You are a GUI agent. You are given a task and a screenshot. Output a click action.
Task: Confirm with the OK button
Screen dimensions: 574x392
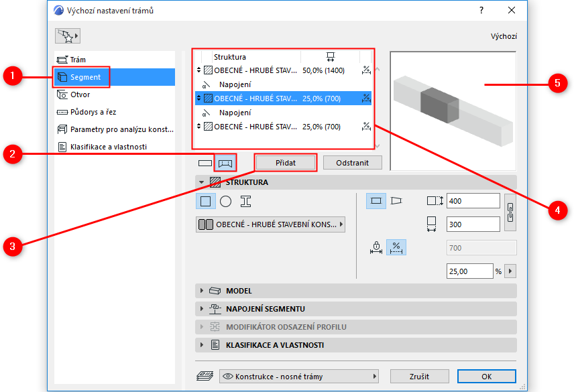point(487,377)
